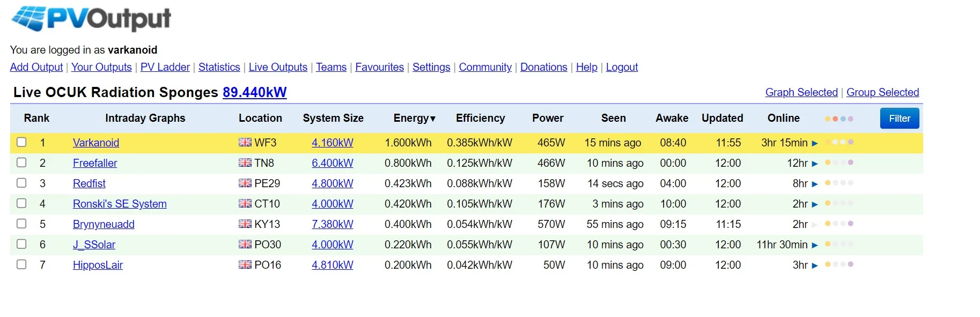Select the Varkanoid row checkbox
Image resolution: width=980 pixels, height=317 pixels.
(21, 142)
